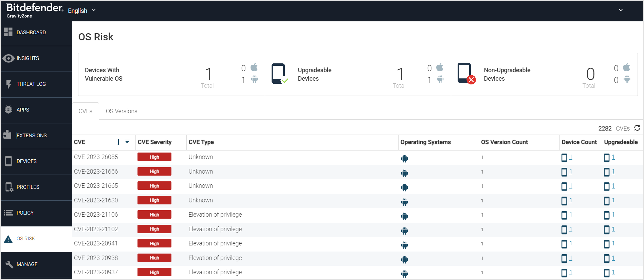
Task: Click OS version count for CVE-2023-20937
Action: click(x=482, y=273)
